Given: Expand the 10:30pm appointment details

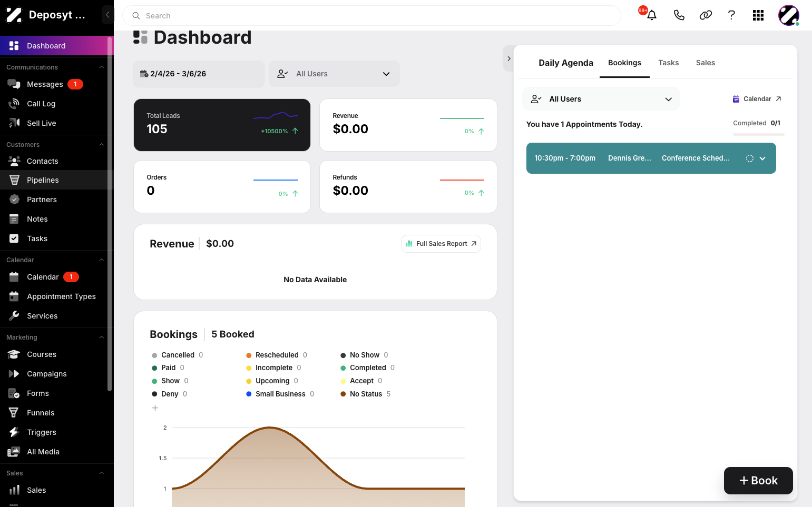Looking at the screenshot, I should point(762,158).
